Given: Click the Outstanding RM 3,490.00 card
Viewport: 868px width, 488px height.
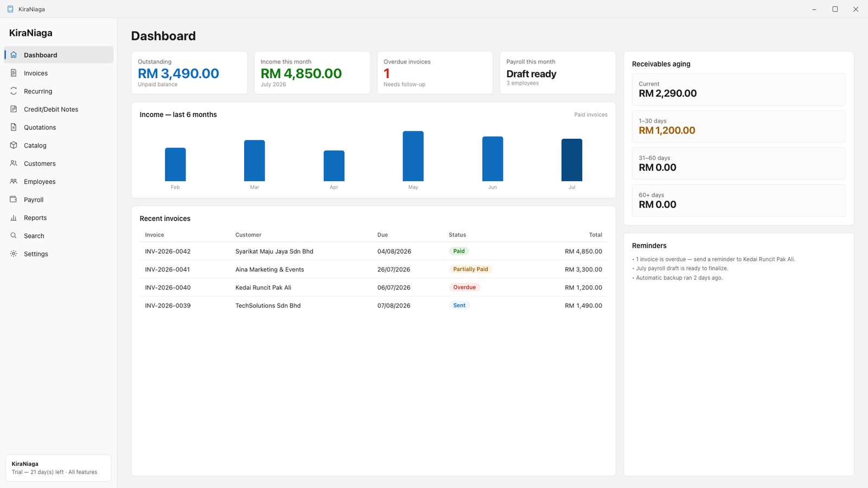Looking at the screenshot, I should (x=189, y=73).
